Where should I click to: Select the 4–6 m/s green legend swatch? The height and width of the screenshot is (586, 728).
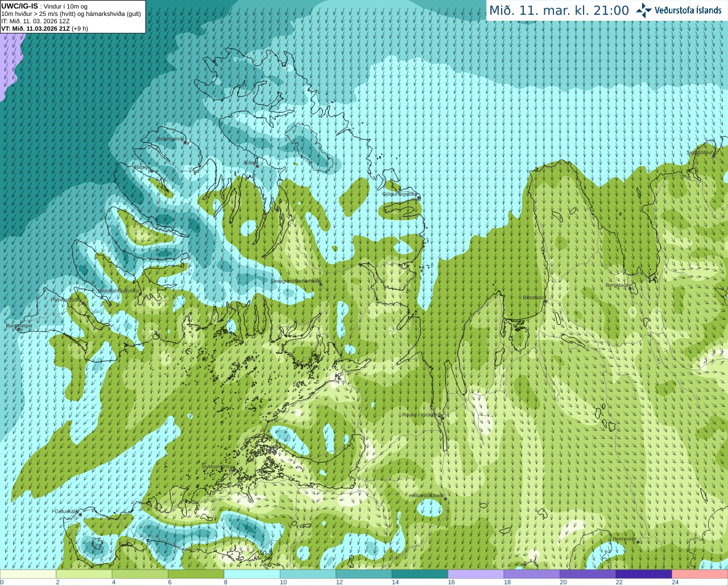point(140,574)
